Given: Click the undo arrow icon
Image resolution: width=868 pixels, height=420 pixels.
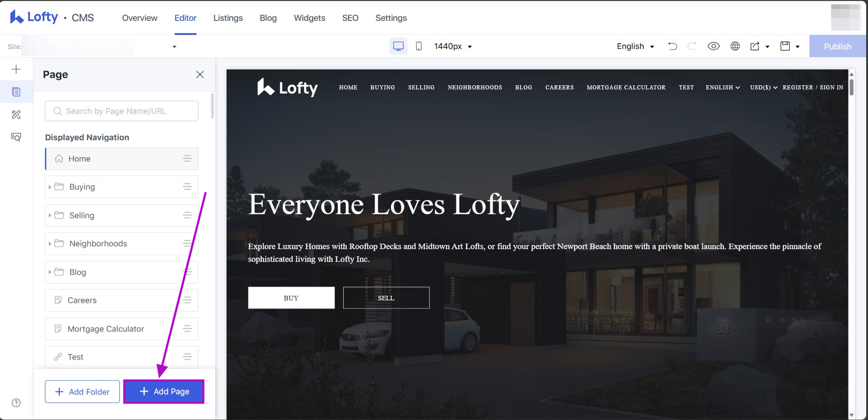Looking at the screenshot, I should coord(672,46).
